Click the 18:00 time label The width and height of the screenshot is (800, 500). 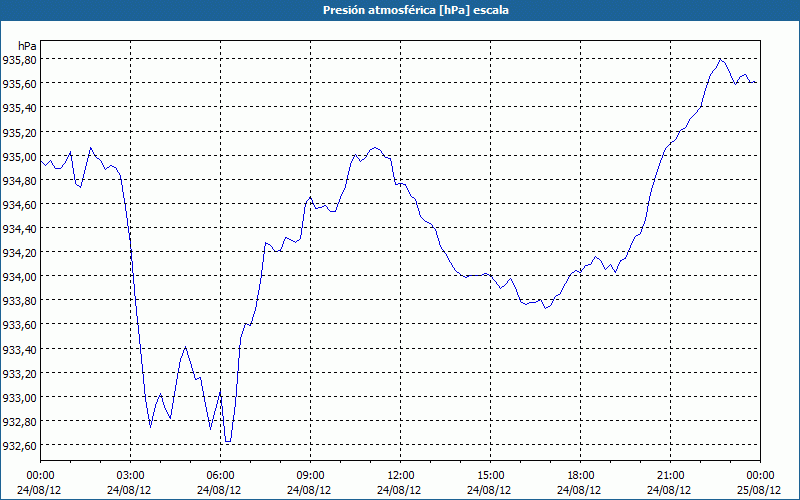(581, 476)
